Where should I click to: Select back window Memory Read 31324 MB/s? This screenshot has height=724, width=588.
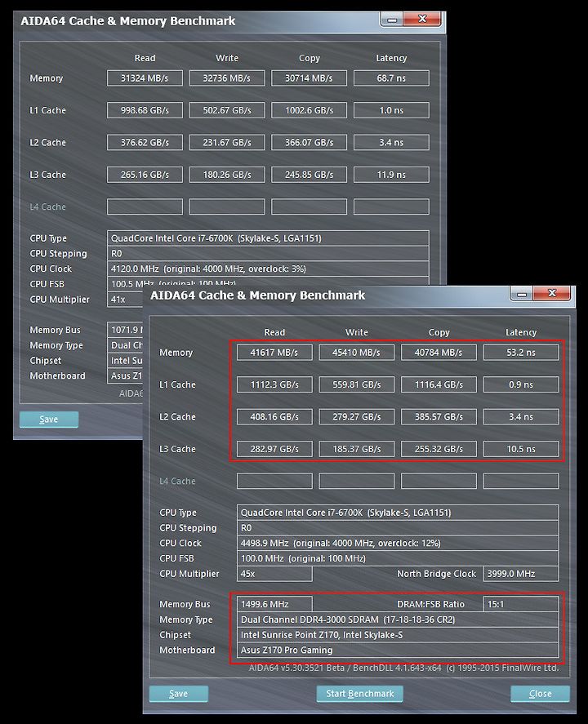point(145,78)
